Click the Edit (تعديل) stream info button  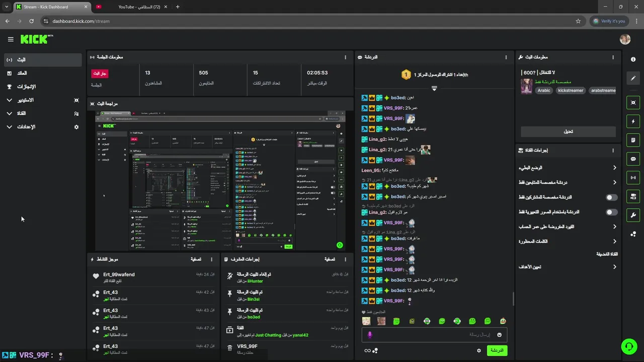coord(568,132)
